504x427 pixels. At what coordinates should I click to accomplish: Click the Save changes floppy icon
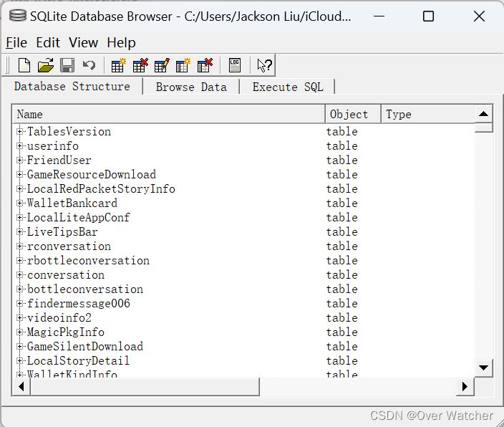pos(67,65)
